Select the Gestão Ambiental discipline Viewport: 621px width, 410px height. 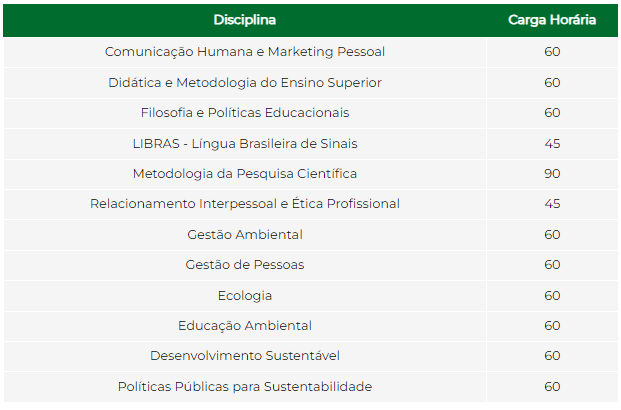(x=244, y=234)
